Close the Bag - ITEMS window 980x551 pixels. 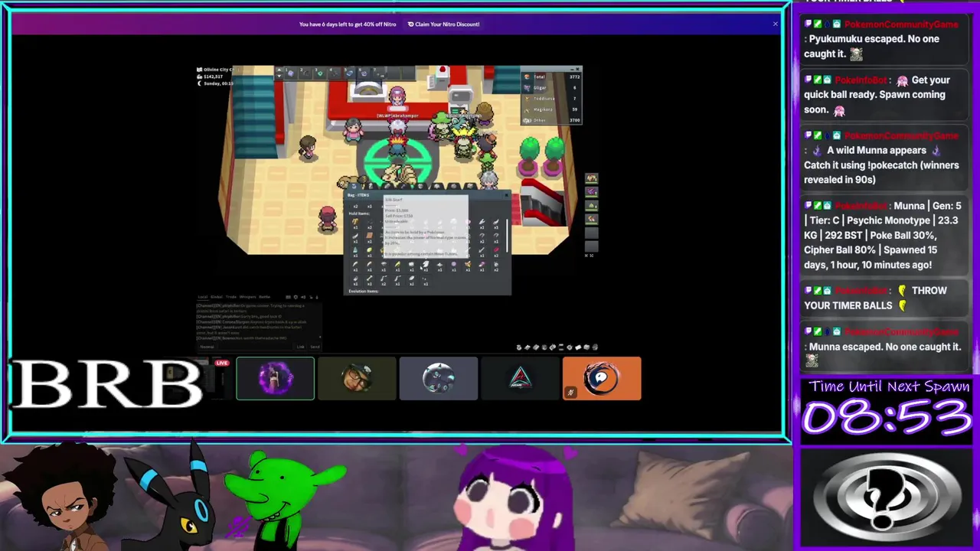506,195
